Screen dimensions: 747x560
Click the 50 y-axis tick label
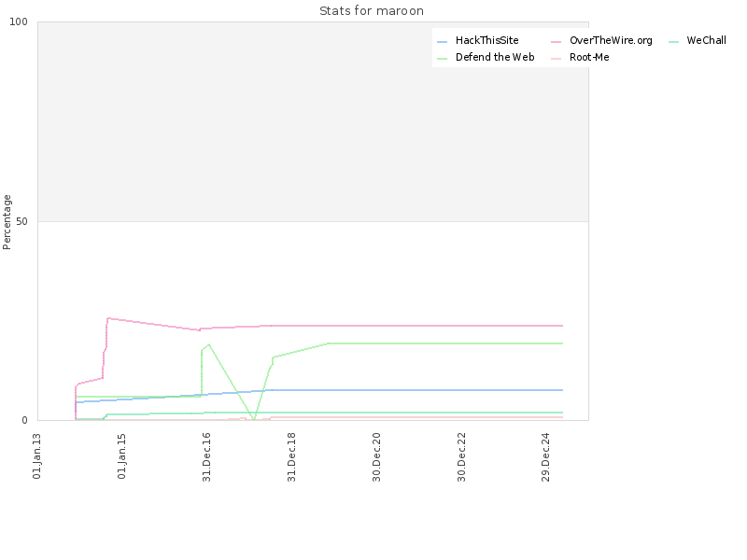point(21,222)
